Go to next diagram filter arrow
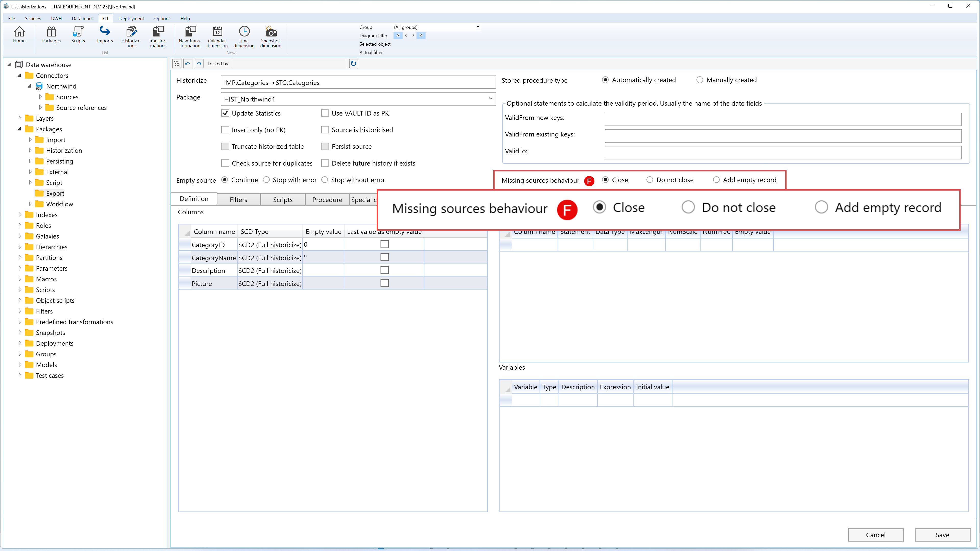The image size is (980, 551). pos(413,35)
